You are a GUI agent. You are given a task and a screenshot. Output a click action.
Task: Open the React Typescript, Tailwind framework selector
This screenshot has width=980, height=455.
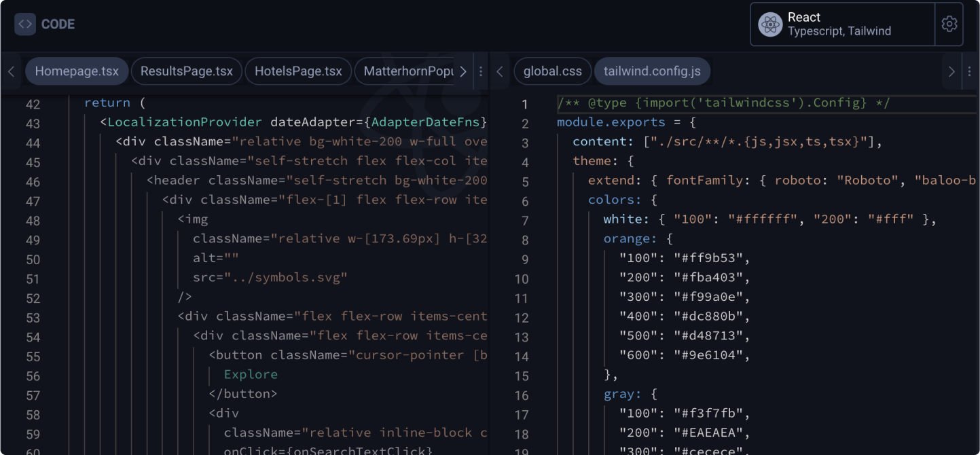click(x=842, y=24)
